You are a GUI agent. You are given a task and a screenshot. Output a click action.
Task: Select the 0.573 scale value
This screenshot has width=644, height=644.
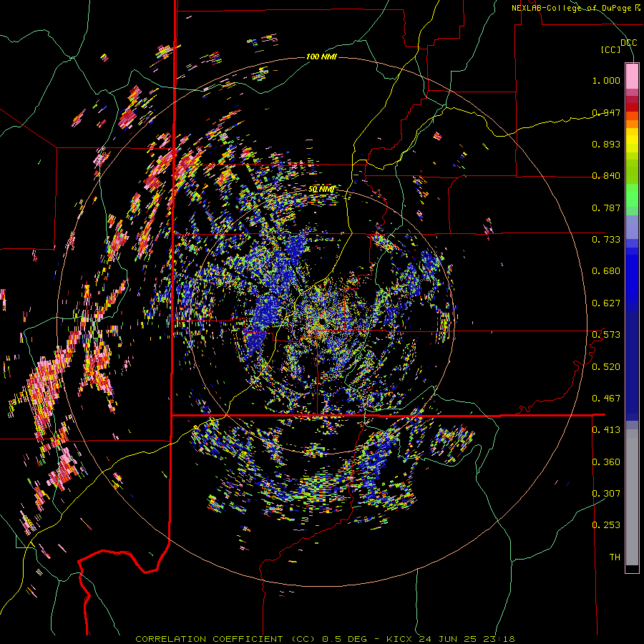pos(606,335)
